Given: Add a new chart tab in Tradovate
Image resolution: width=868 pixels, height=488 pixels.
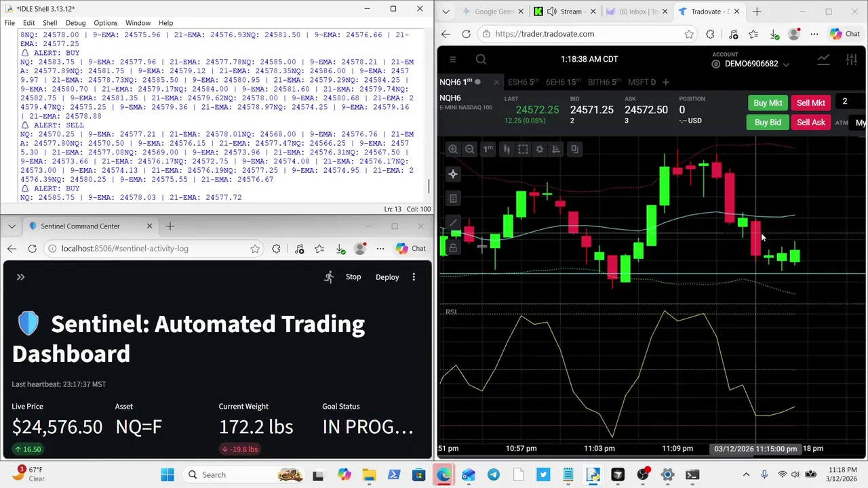Looking at the screenshot, I should (x=665, y=82).
